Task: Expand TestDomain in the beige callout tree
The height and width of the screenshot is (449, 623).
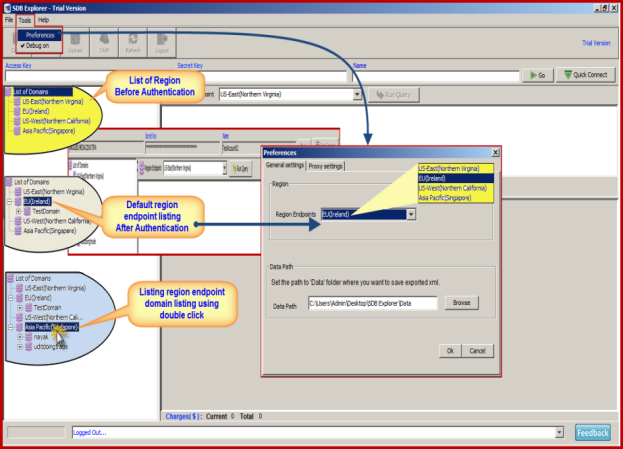Action: (x=18, y=211)
